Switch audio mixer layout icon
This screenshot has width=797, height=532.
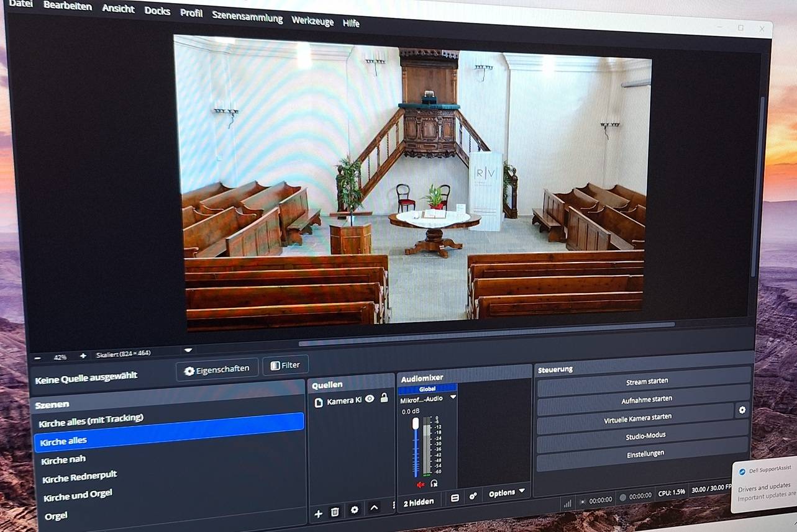click(455, 498)
